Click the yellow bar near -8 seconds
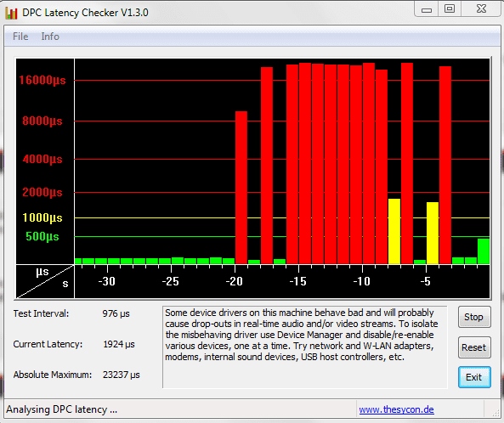The width and height of the screenshot is (504, 423). tap(394, 231)
